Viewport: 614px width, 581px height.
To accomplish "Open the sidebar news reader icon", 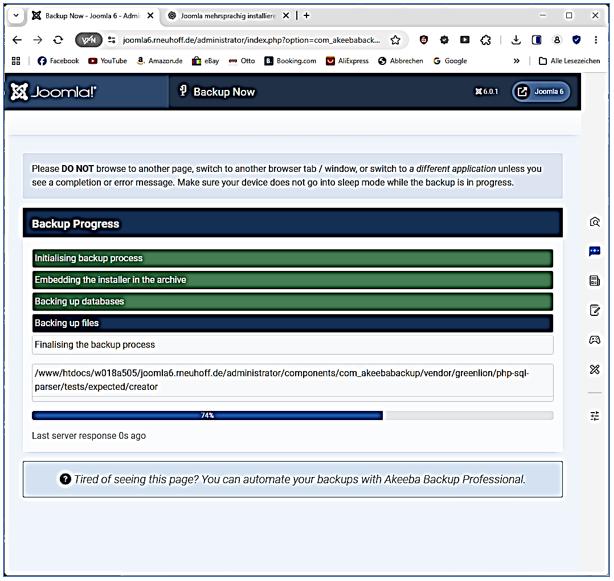I will 595,281.
